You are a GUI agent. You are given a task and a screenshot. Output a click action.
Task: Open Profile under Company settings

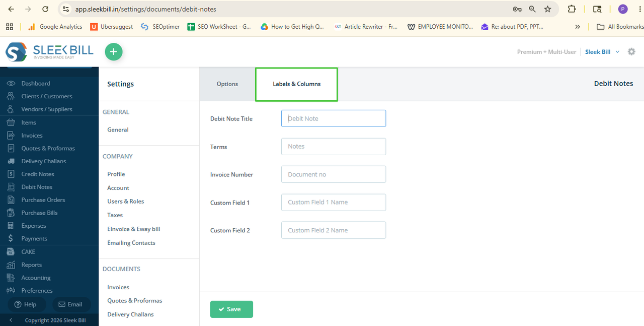[x=116, y=174]
